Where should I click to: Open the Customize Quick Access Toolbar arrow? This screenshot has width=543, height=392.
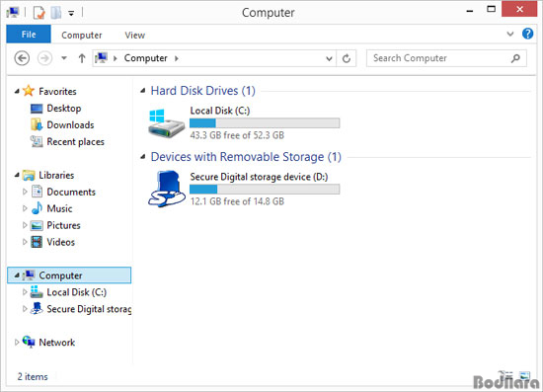click(71, 14)
